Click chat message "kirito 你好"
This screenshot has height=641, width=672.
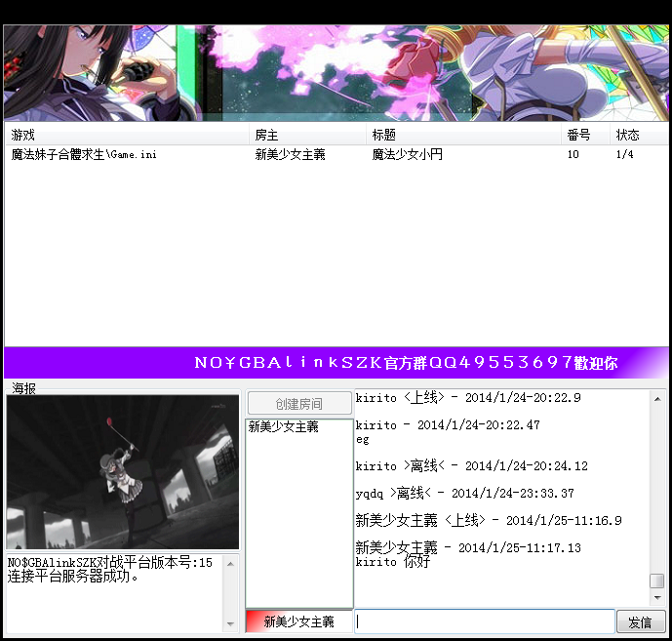coord(393,562)
